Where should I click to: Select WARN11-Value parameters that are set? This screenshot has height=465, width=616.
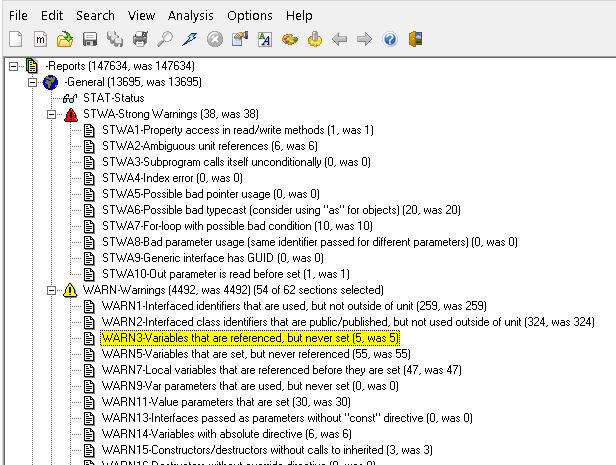[226, 403]
